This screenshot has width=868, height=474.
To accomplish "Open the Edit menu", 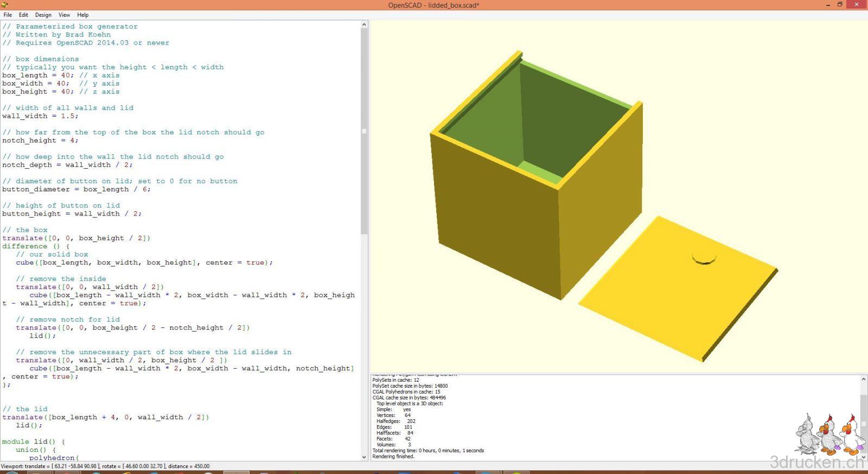I will click(23, 15).
